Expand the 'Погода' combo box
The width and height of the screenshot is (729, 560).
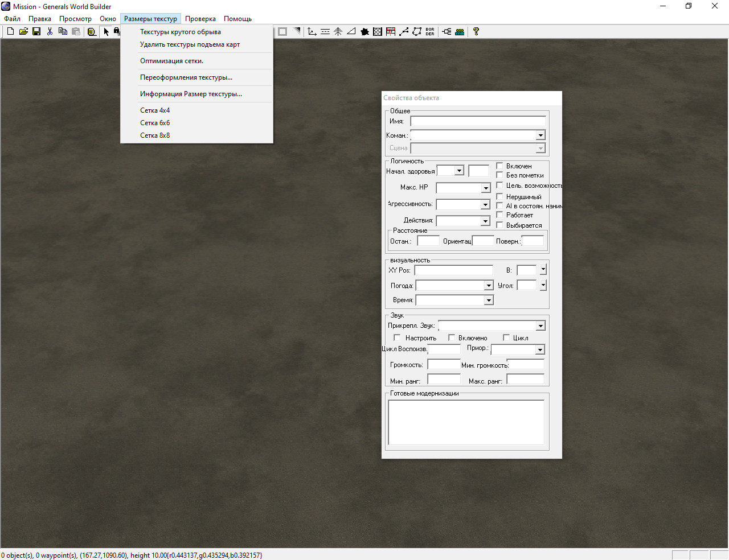pos(488,286)
